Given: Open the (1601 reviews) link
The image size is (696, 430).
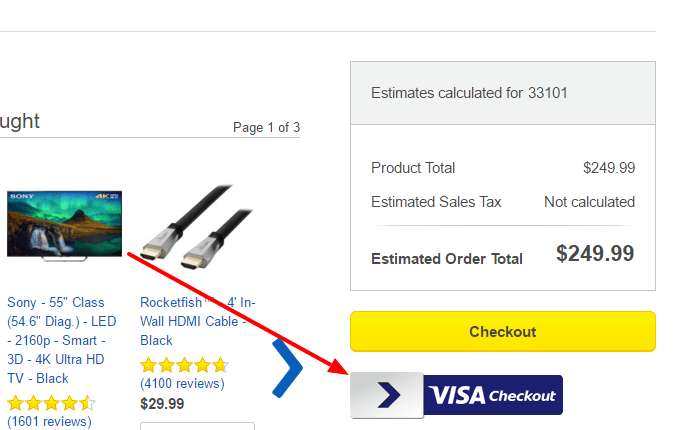Looking at the screenshot, I should coord(49,421).
